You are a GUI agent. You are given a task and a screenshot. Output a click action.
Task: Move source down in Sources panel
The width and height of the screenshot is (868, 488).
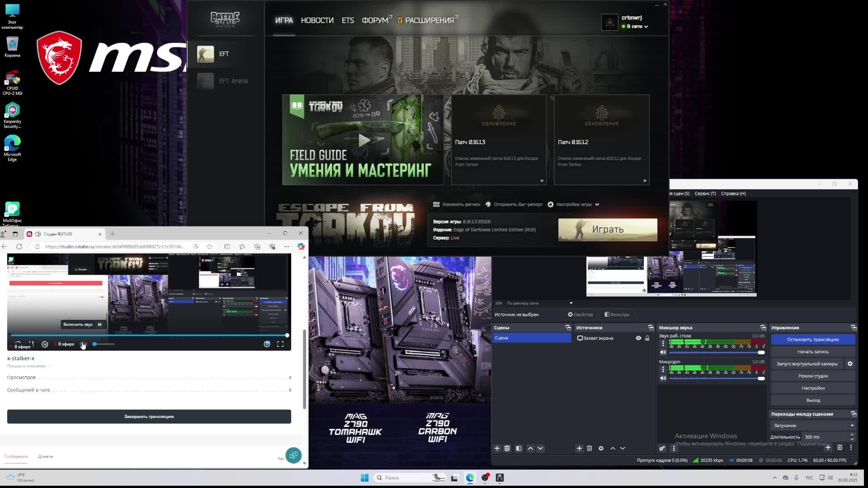623,448
